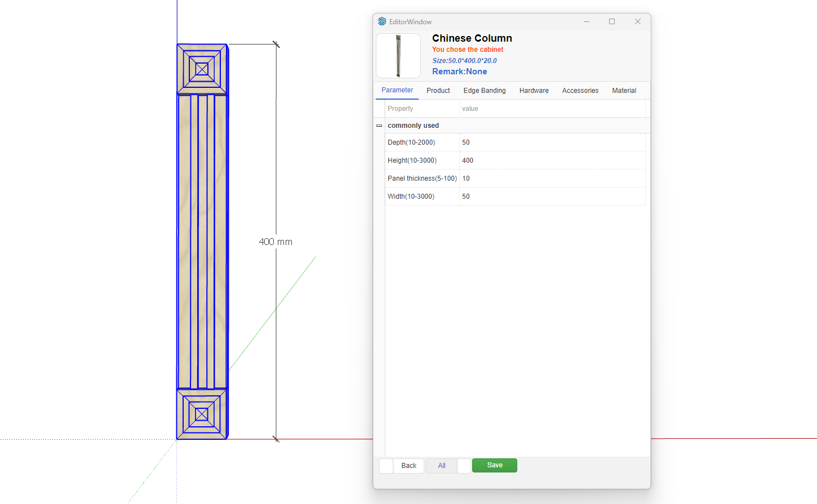
Task: Go to the Accessories tab
Action: pos(580,91)
